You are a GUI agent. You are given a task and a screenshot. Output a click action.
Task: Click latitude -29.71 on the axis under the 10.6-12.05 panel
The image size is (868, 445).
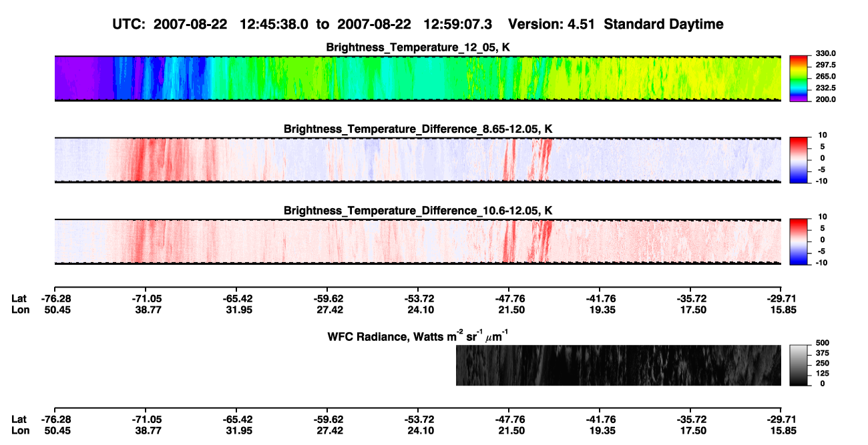(781, 298)
